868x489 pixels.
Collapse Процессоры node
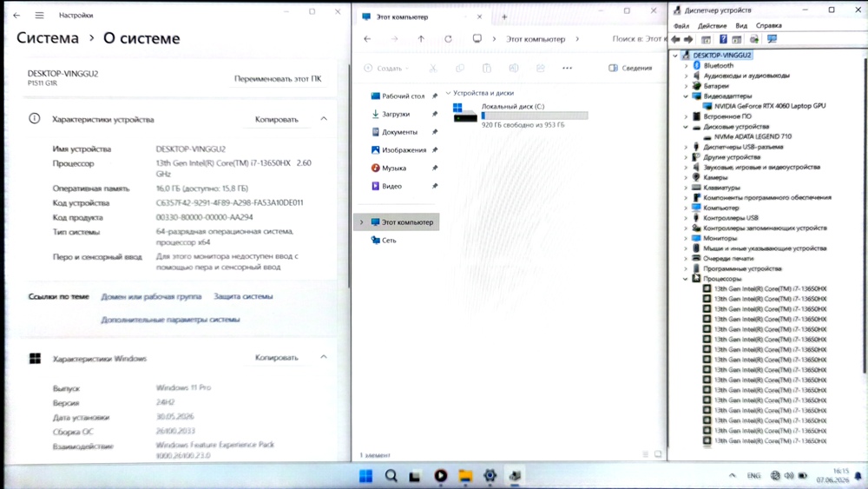pos(686,279)
